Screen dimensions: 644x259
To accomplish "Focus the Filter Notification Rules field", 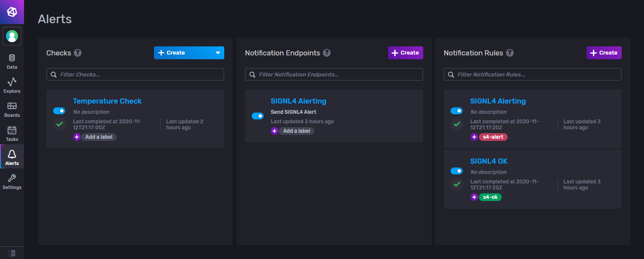I will [533, 74].
